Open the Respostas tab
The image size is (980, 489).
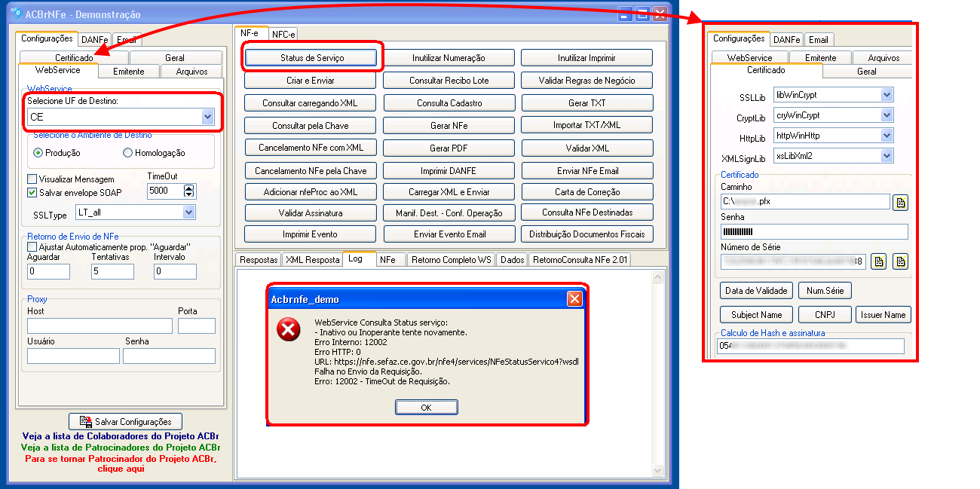(x=259, y=259)
